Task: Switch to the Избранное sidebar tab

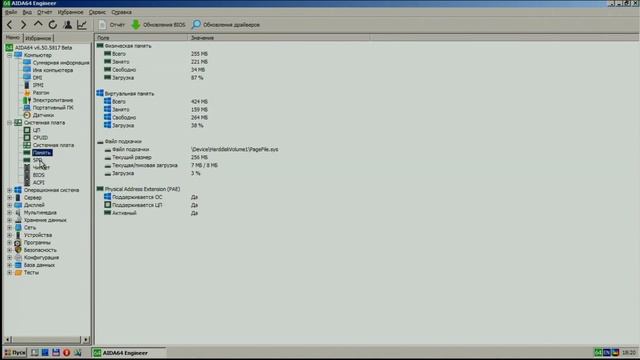Action: pos(38,38)
